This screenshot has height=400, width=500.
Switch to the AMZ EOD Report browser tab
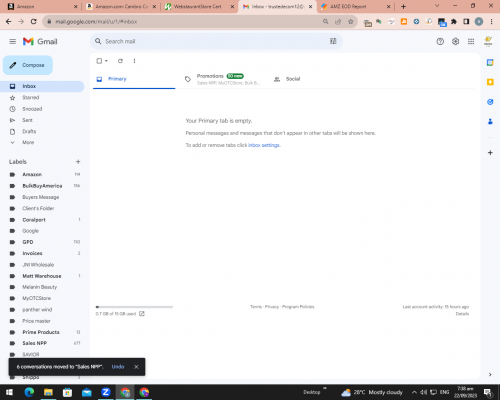tap(355, 7)
